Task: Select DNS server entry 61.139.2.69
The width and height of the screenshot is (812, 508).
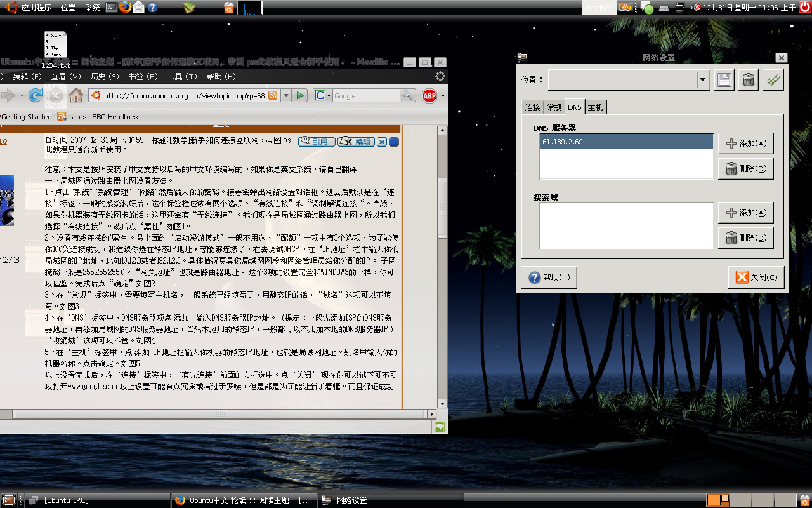Action: pyautogui.click(x=627, y=141)
